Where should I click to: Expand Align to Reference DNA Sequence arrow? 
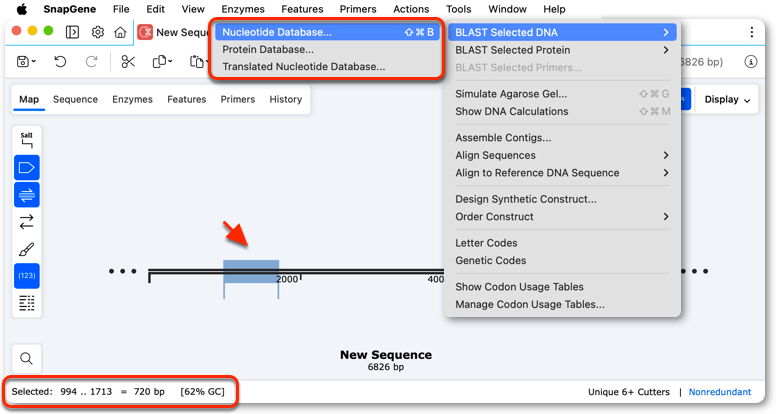pyautogui.click(x=666, y=173)
